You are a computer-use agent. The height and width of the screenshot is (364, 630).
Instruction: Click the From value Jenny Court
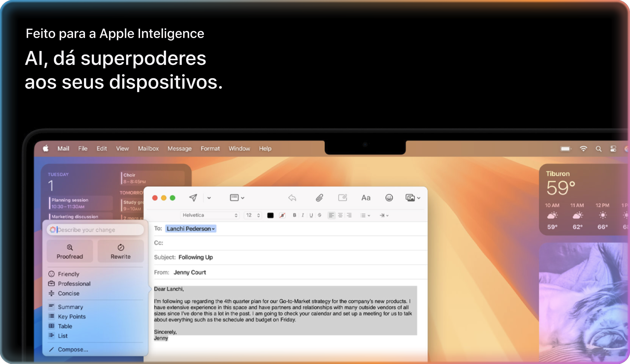(x=190, y=272)
